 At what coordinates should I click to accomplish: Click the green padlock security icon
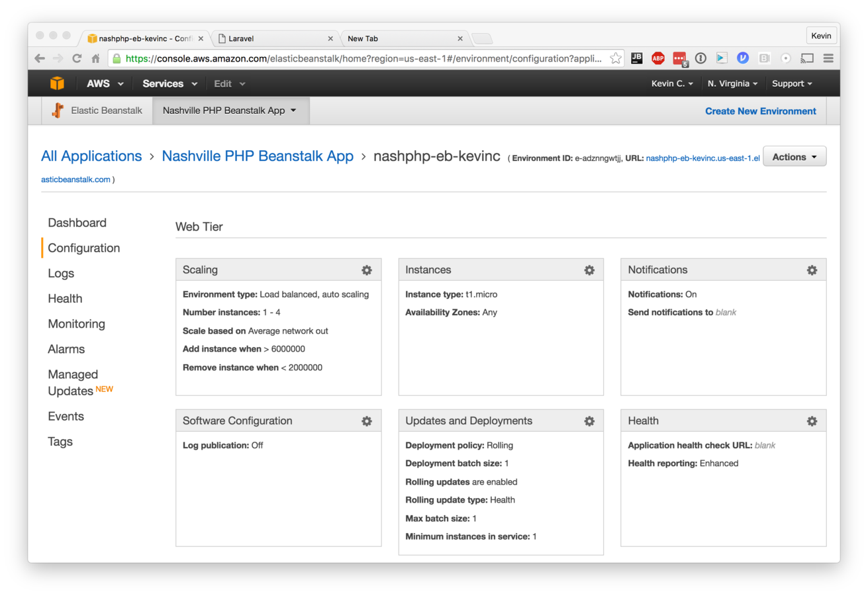(117, 58)
